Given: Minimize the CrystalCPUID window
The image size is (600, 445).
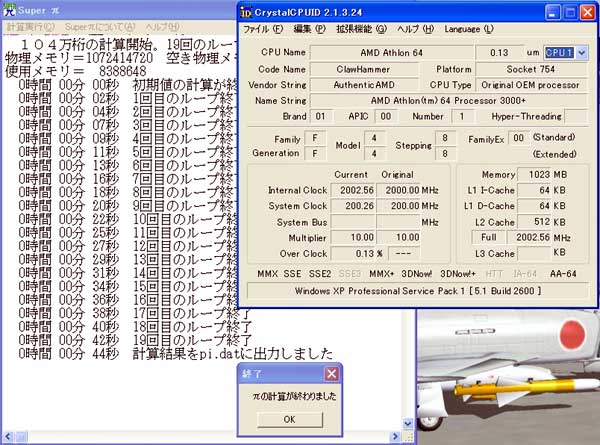Looking at the screenshot, I should pyautogui.click(x=552, y=13).
